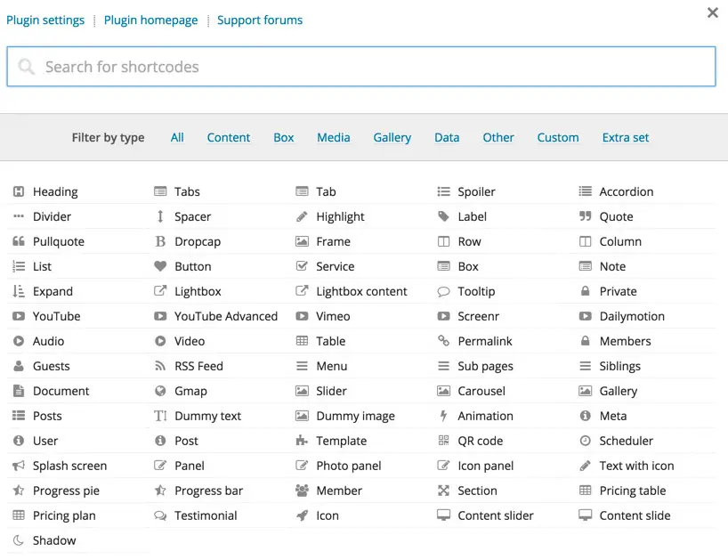Screen dimensions: 728x560
Task: Click the Permalink chain icon
Action: 443,341
